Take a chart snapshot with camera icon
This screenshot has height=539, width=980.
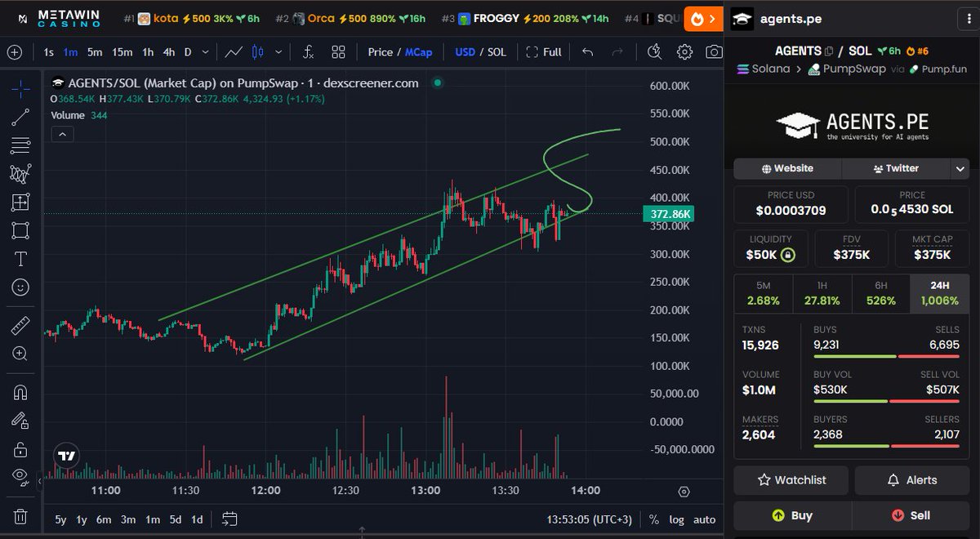715,52
